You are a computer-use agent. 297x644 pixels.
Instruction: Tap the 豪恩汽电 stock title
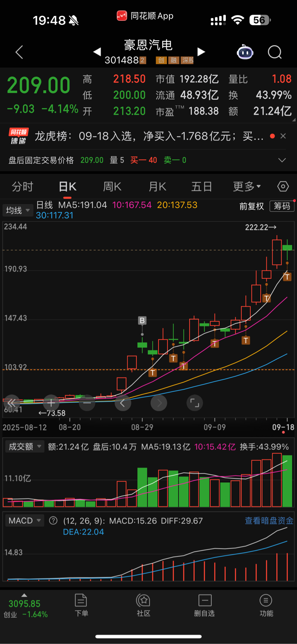(148, 45)
